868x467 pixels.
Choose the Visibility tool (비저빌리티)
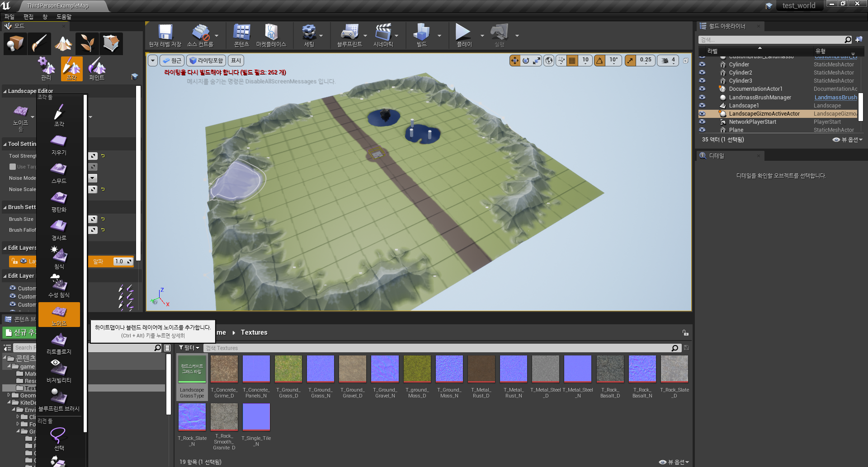point(59,372)
